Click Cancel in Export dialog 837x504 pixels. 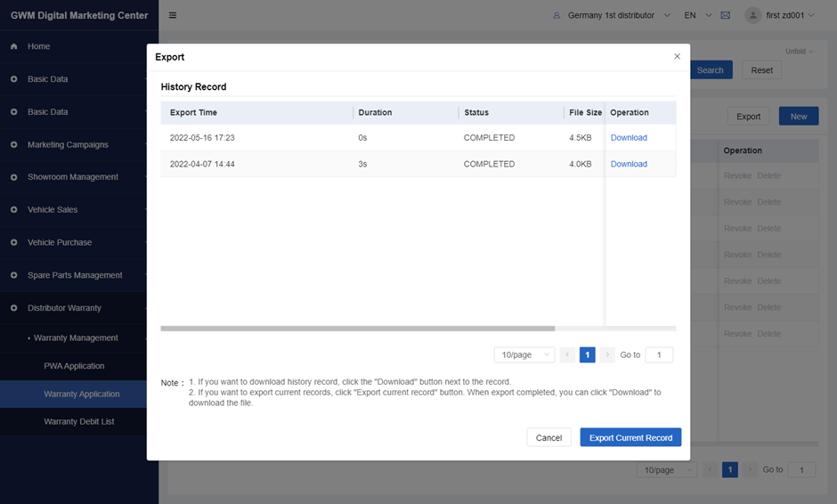(549, 437)
